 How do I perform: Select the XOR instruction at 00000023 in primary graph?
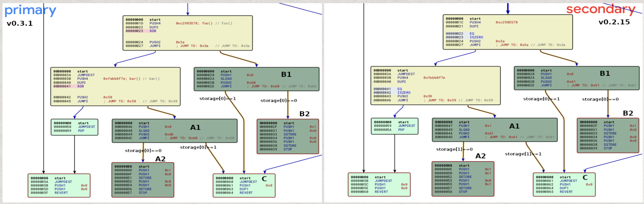[141, 31]
